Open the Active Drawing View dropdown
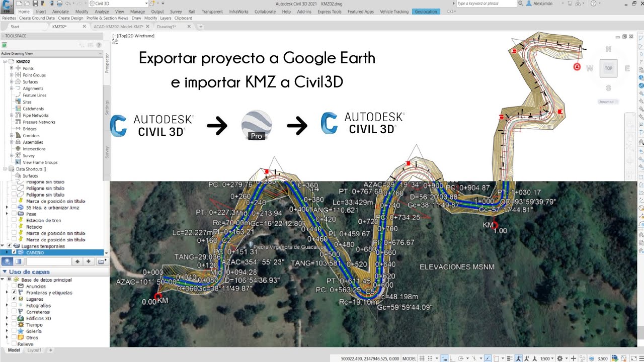 (51, 53)
